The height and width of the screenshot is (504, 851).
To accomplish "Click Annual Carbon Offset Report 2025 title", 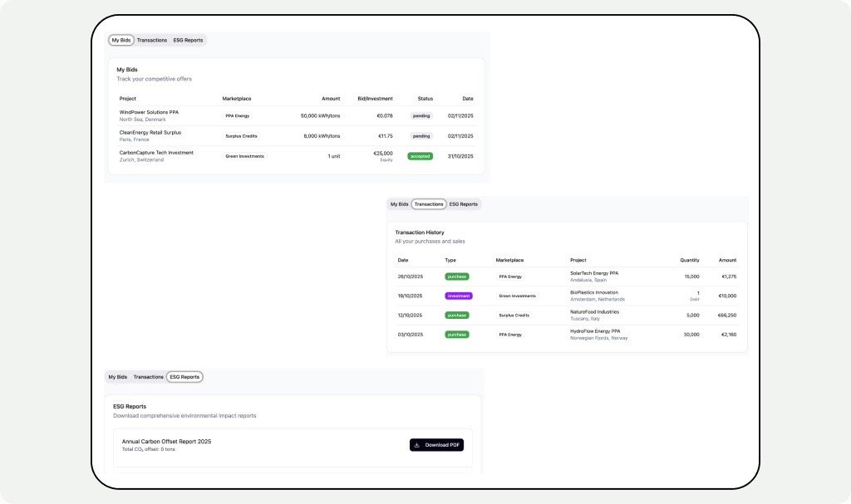I will (166, 442).
